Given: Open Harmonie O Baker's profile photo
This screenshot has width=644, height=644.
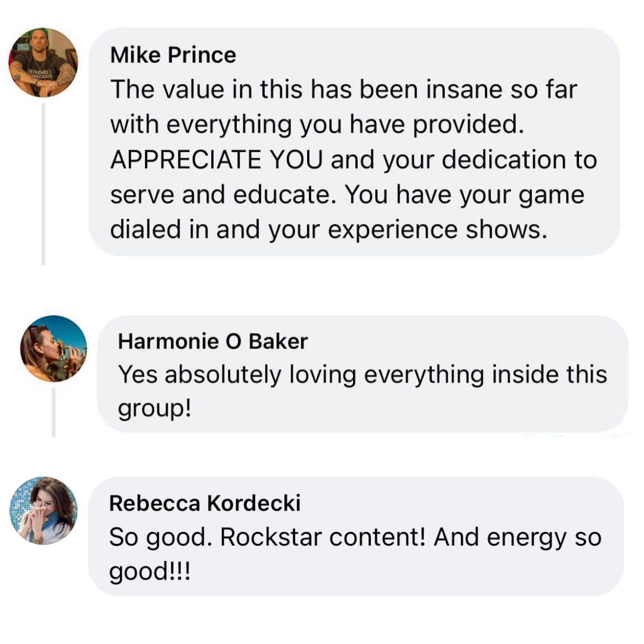Looking at the screenshot, I should point(54,348).
